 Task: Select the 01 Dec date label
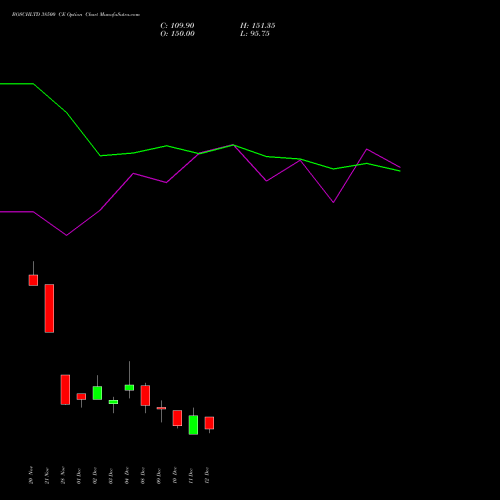pyautogui.click(x=79, y=475)
